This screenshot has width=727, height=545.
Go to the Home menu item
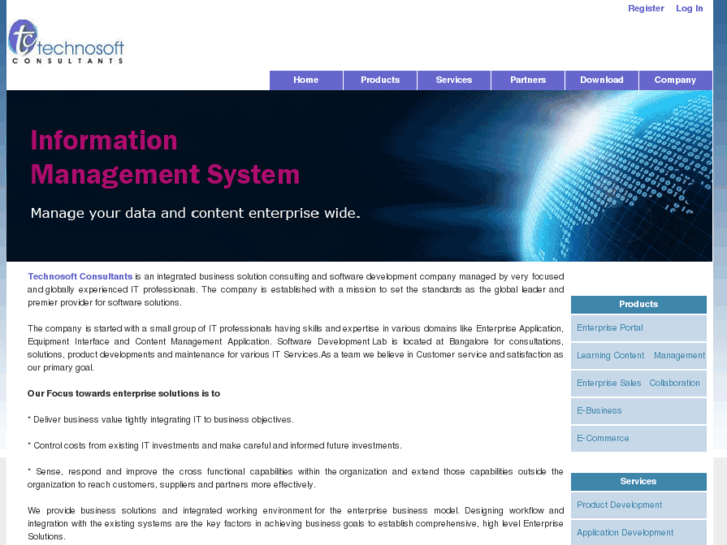306,80
